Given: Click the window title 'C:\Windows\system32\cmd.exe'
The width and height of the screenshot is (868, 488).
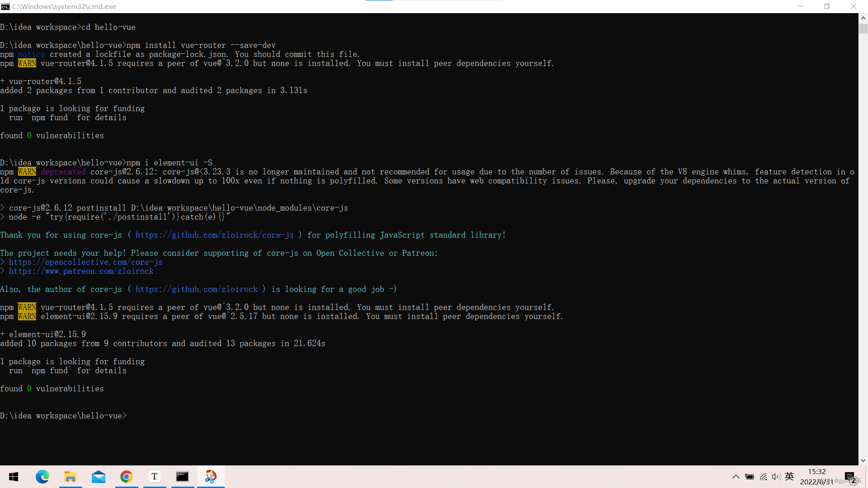Looking at the screenshot, I should click(x=64, y=6).
